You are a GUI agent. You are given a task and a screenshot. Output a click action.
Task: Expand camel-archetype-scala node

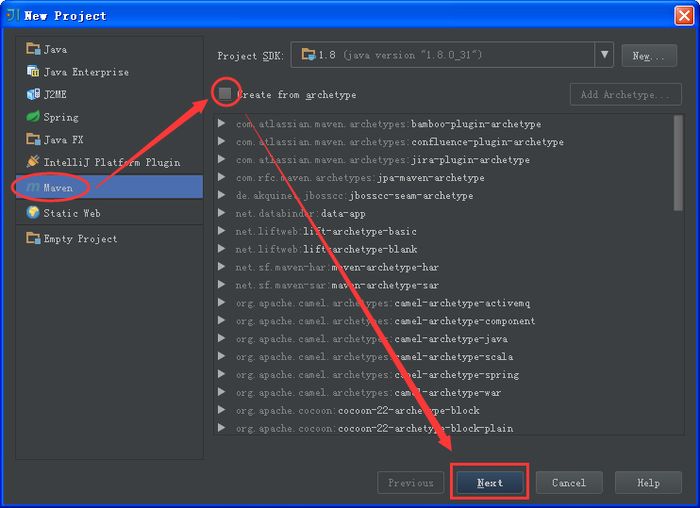click(x=221, y=356)
